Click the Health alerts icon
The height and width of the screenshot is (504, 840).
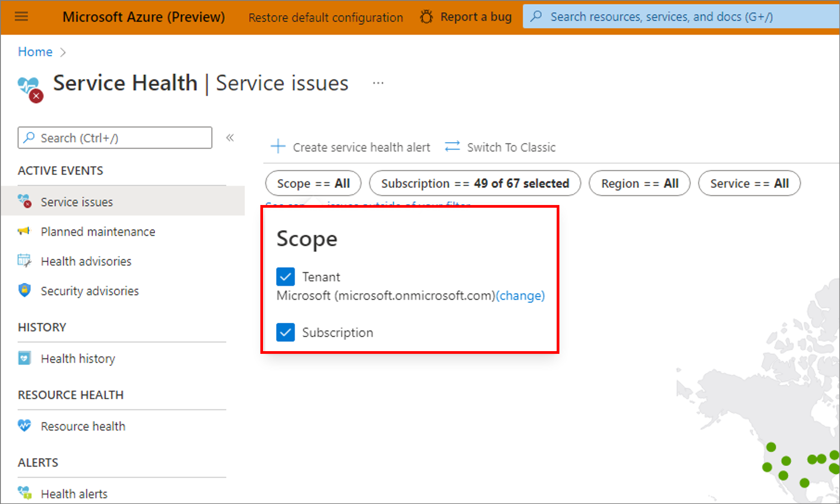tap(25, 493)
